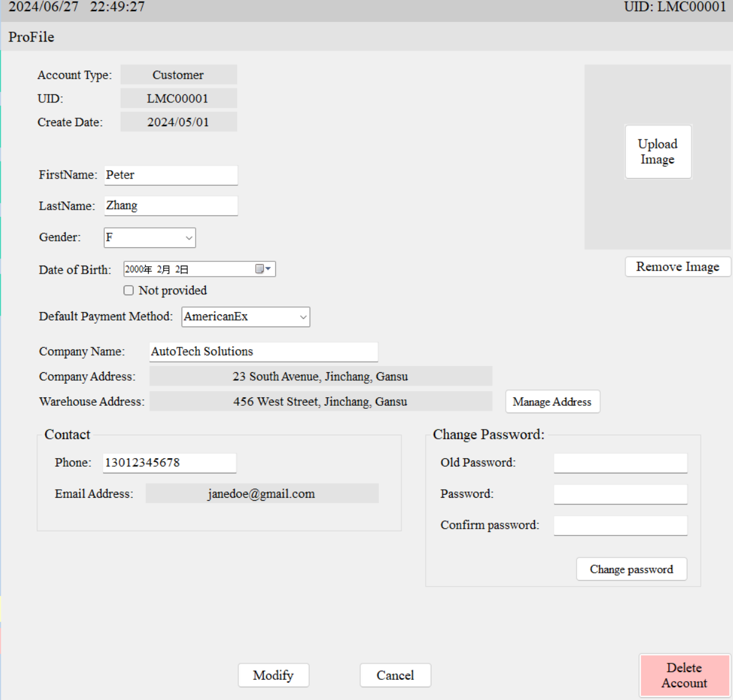Open the Date of Birth dropdown arrow
The width and height of the screenshot is (733, 700).
pyautogui.click(x=270, y=269)
